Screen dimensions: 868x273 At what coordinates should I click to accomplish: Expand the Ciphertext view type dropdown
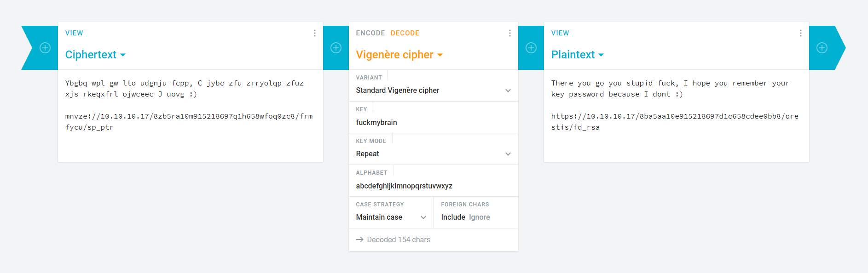(x=95, y=55)
